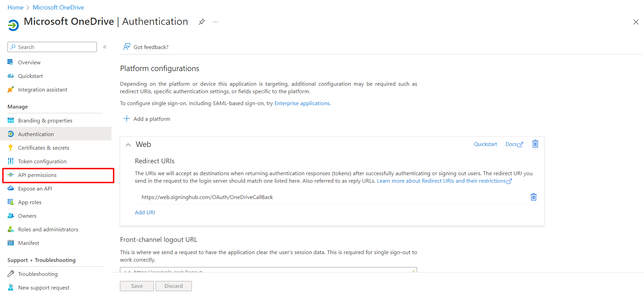Click the Manifest icon

pos(11,243)
